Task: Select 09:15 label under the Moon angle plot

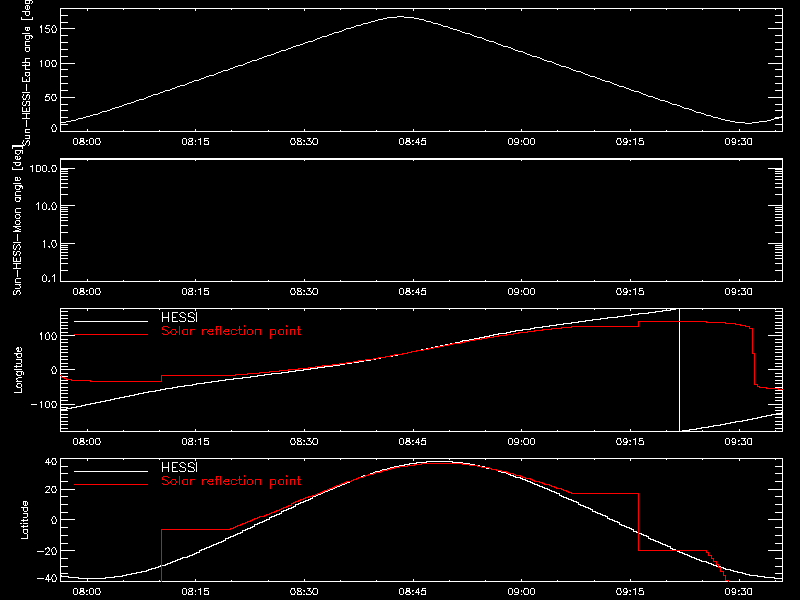Action: (630, 292)
